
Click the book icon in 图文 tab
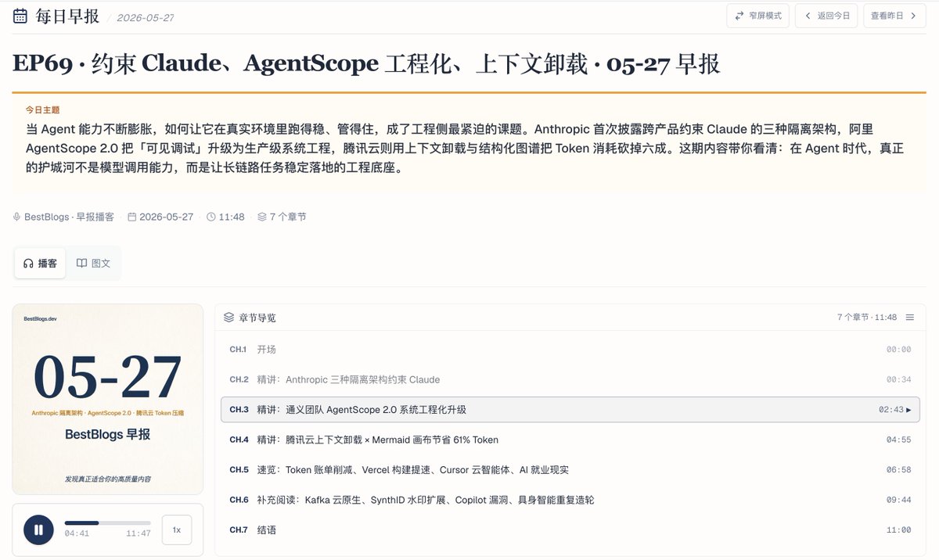click(81, 264)
